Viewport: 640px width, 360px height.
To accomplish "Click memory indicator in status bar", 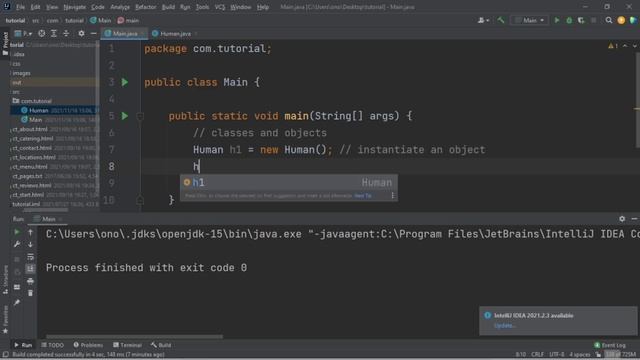I will pos(620,355).
